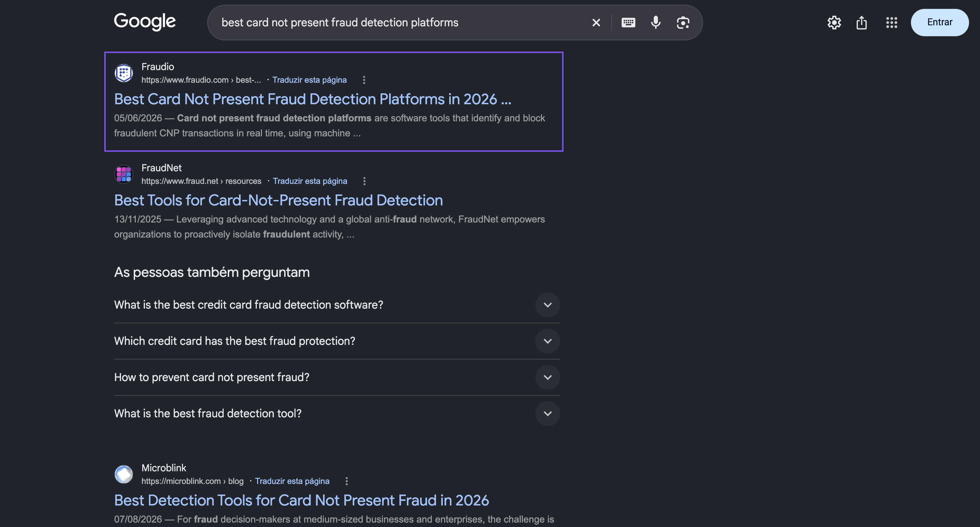Open Best Detection Tools for Card Not Present Fraud
This screenshot has height=527, width=980.
coord(301,500)
